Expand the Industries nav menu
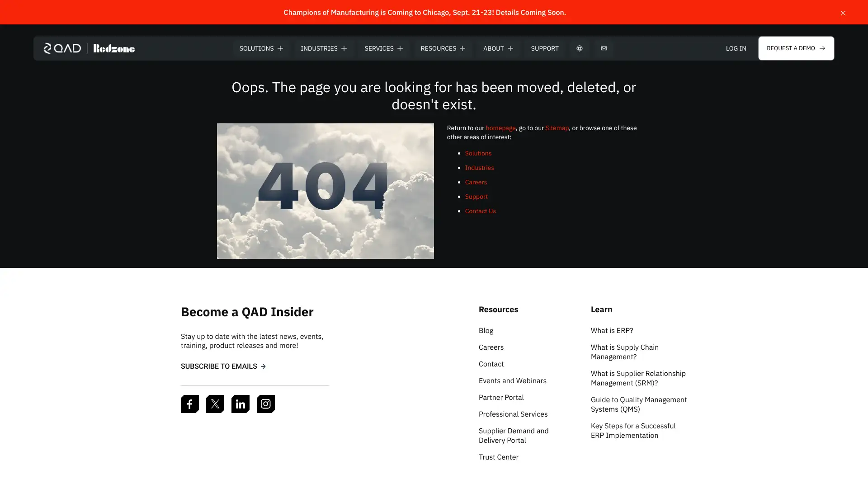The height and width of the screenshot is (488, 868). (324, 48)
